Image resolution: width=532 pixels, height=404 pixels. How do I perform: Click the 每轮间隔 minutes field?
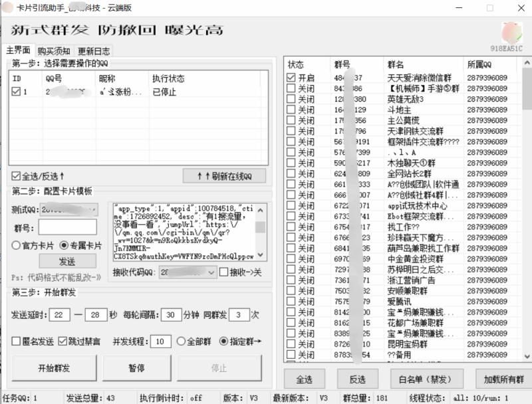172,315
